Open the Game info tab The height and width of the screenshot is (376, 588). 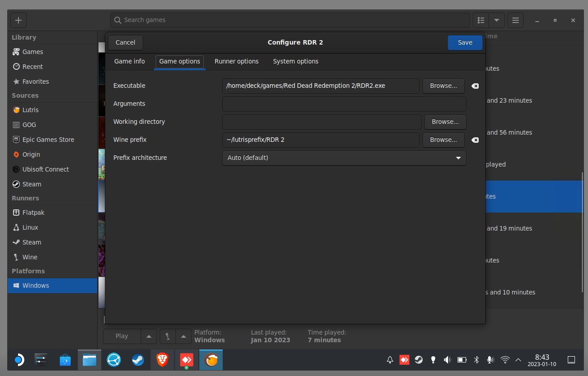click(130, 61)
